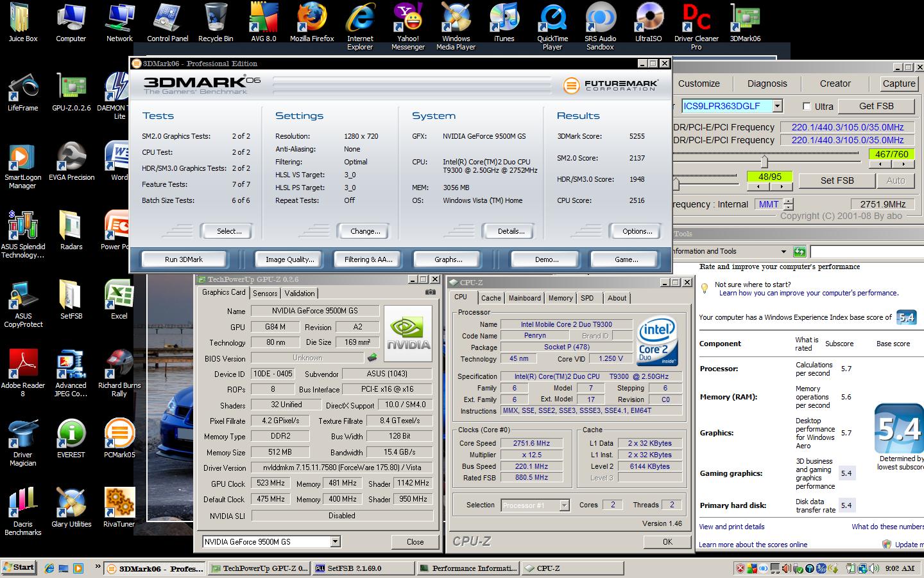The width and height of the screenshot is (924, 578).
Task: Open the SPD tab in CPU-Z
Action: click(587, 298)
